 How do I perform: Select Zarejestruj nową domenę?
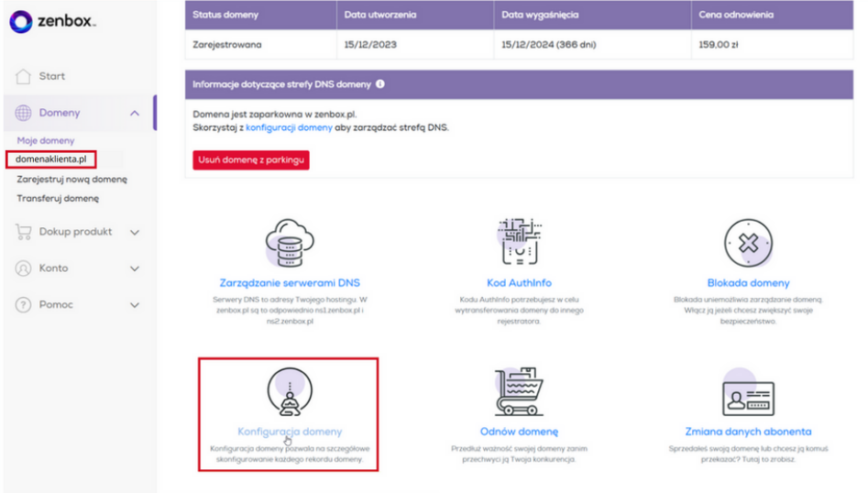[71, 179]
